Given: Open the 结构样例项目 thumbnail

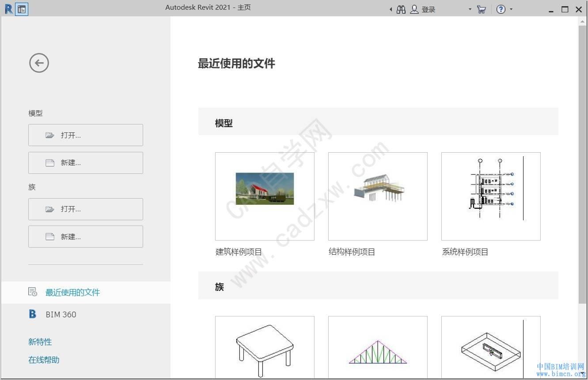Looking at the screenshot, I should pyautogui.click(x=378, y=196).
